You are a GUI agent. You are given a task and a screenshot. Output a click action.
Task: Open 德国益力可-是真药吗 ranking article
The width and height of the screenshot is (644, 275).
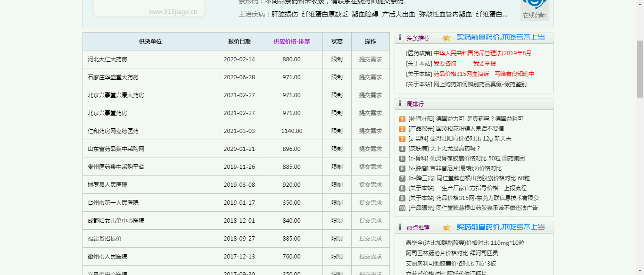pyautogui.click(x=479, y=119)
